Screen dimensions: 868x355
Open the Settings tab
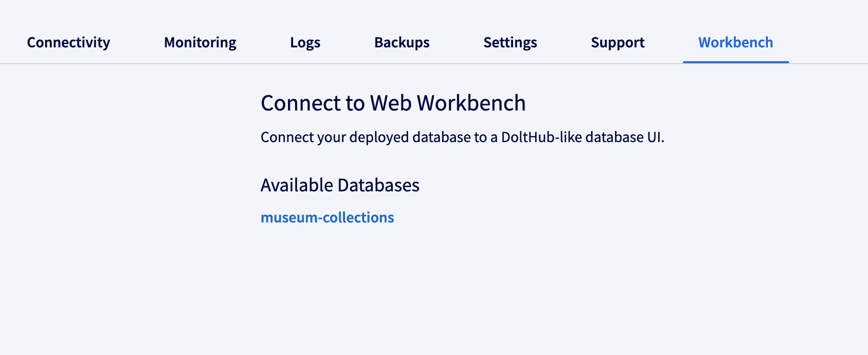tap(510, 43)
